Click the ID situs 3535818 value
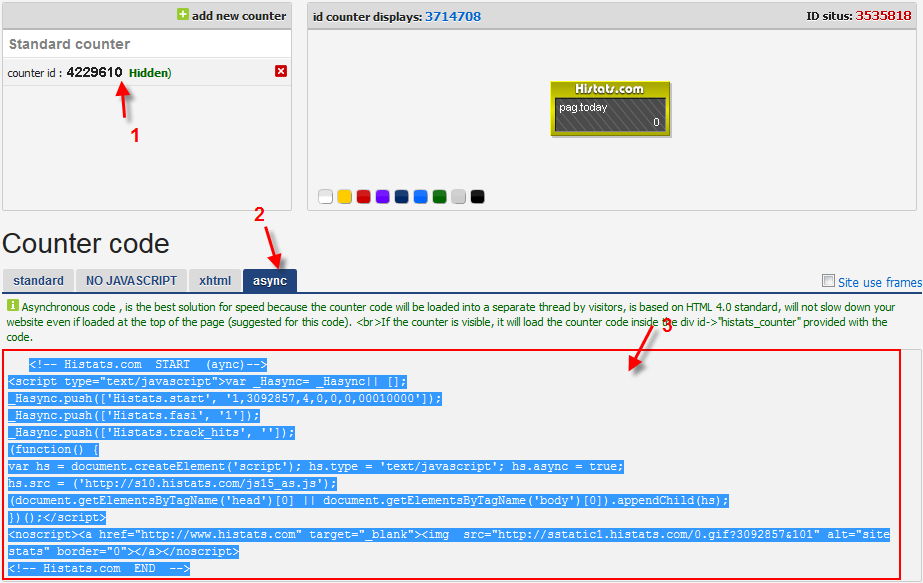This screenshot has height=583, width=923. 883,16
